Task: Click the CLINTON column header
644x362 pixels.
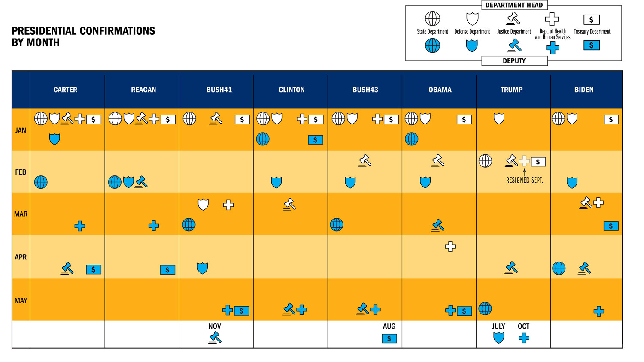Action: click(292, 90)
